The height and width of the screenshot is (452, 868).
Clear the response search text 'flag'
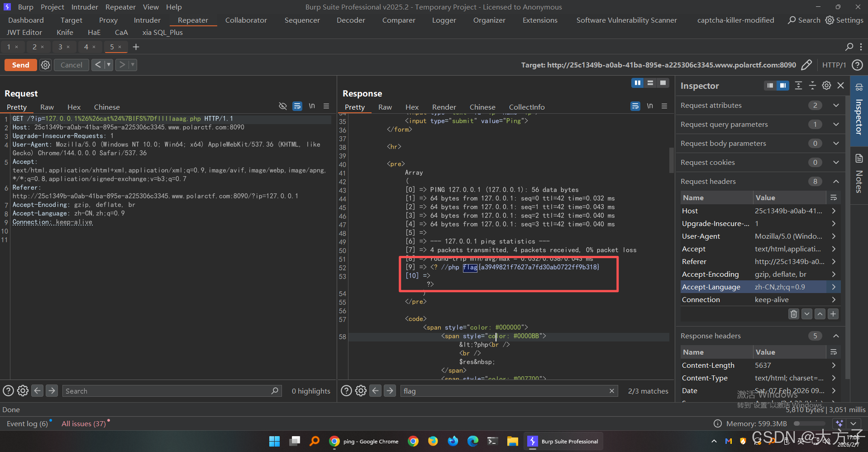pyautogui.click(x=612, y=391)
